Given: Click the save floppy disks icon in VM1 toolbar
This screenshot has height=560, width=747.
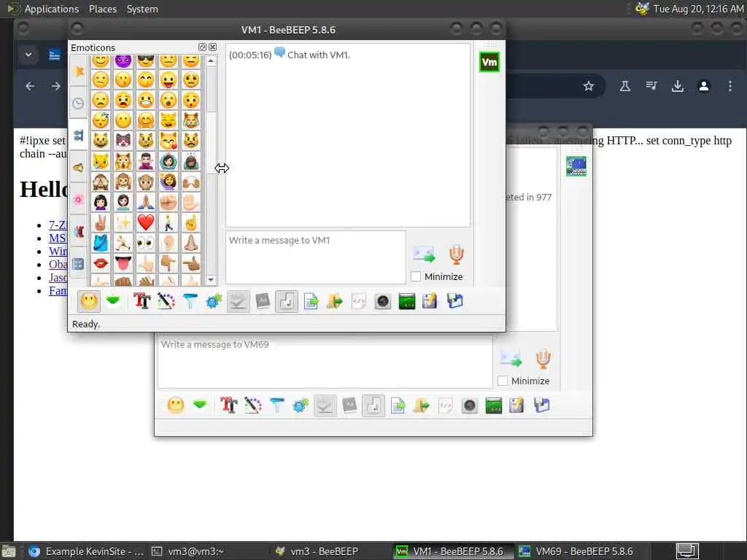Looking at the screenshot, I should point(454,301).
